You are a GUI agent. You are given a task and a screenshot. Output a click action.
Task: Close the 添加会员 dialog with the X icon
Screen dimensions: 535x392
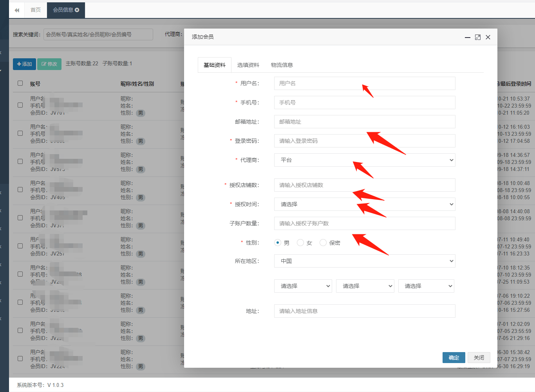488,37
